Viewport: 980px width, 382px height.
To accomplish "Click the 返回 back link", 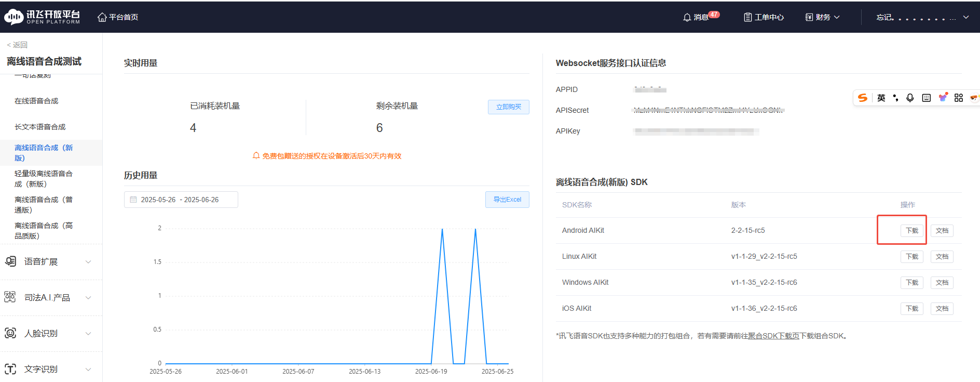I will click(17, 45).
